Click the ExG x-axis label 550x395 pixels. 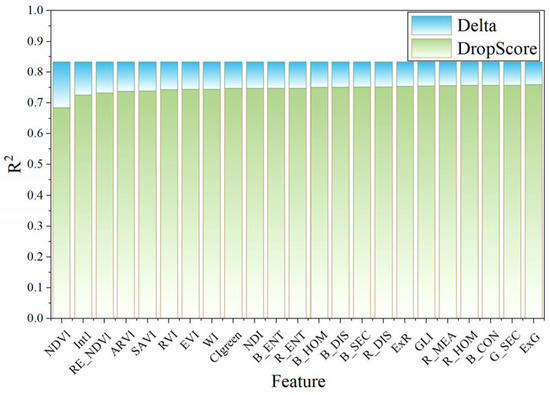tap(530, 342)
